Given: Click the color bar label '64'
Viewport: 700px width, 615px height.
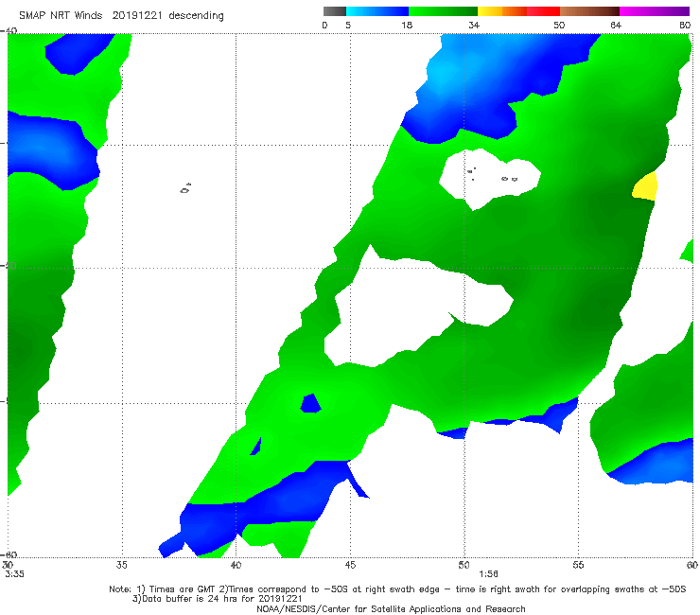Looking at the screenshot, I should coord(616,26).
